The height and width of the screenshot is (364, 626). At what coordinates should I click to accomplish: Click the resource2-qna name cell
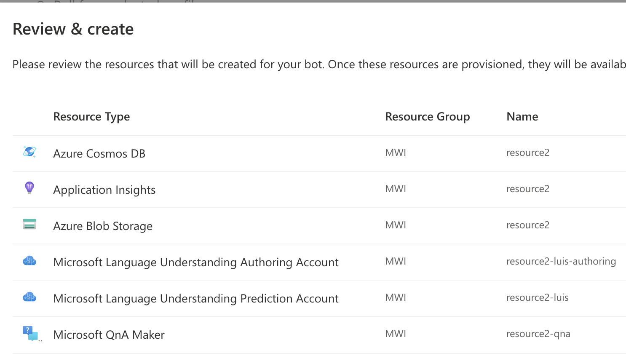[538, 334]
